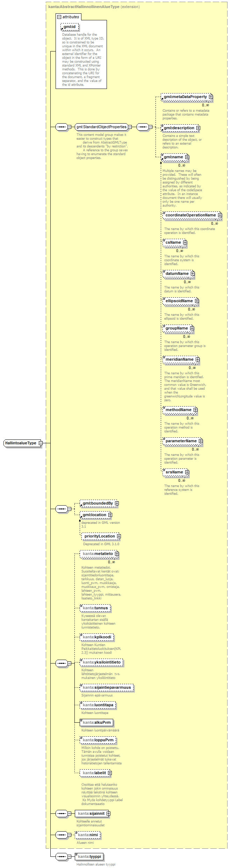The width and height of the screenshot is (231, 868).
Task: Expand gml:metaDataProperty element
Action: (x=211, y=97)
